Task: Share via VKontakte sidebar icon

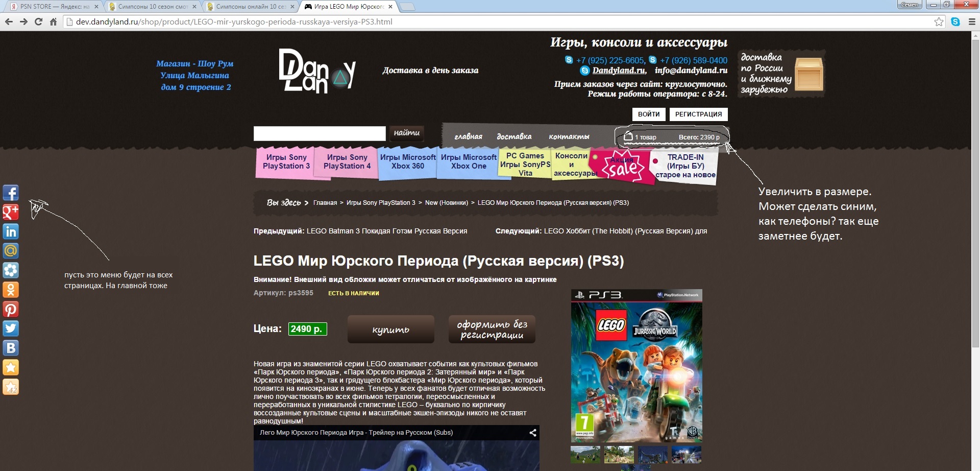Action: [x=11, y=348]
